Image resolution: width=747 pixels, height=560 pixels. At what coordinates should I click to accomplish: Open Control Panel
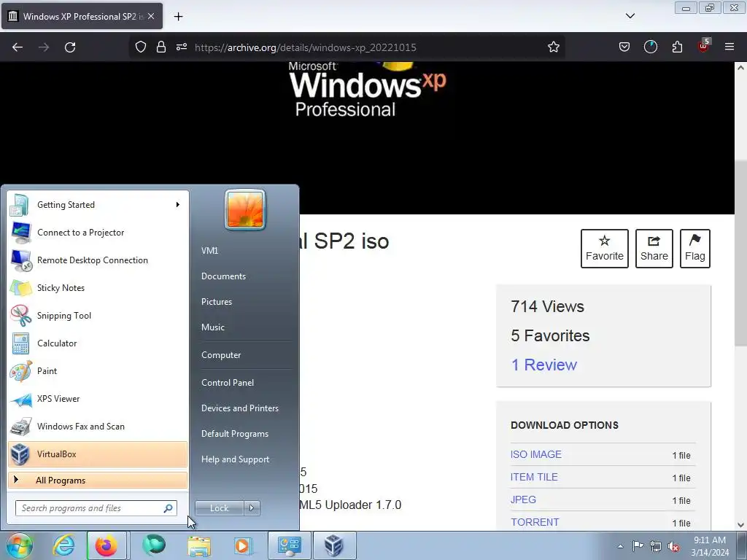click(x=228, y=382)
